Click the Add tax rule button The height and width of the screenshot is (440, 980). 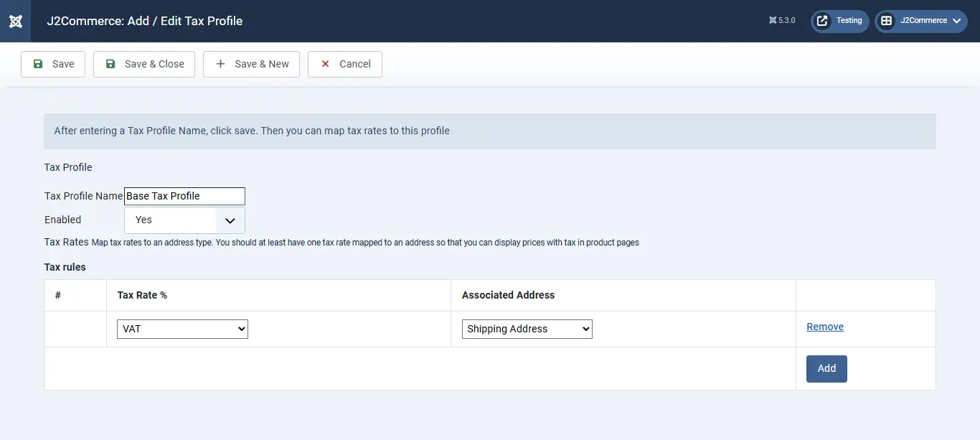pyautogui.click(x=826, y=368)
